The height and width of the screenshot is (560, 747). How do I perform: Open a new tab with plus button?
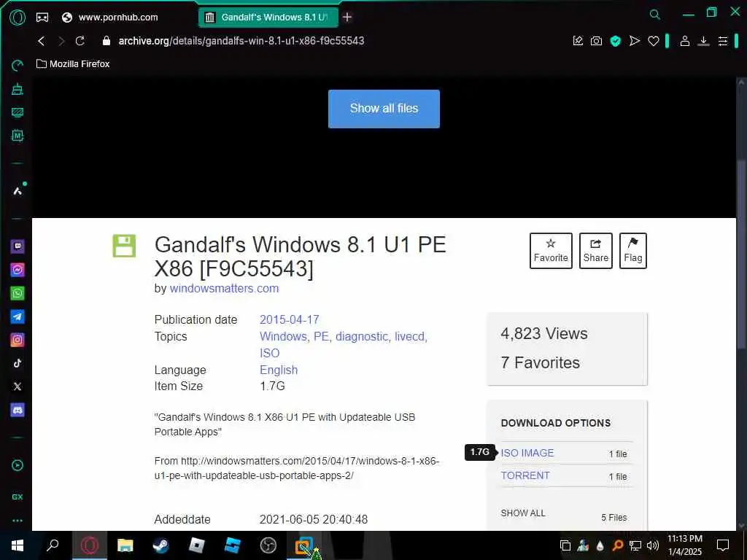point(347,17)
